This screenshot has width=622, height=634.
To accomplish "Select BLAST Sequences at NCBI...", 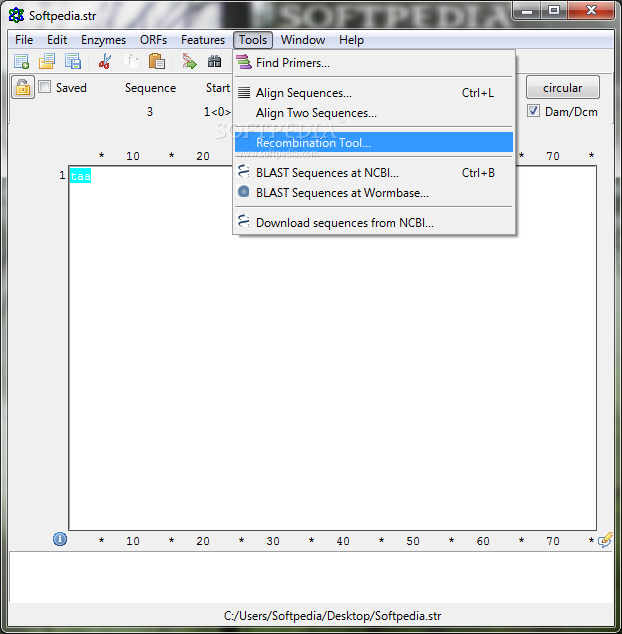I will coord(374,173).
